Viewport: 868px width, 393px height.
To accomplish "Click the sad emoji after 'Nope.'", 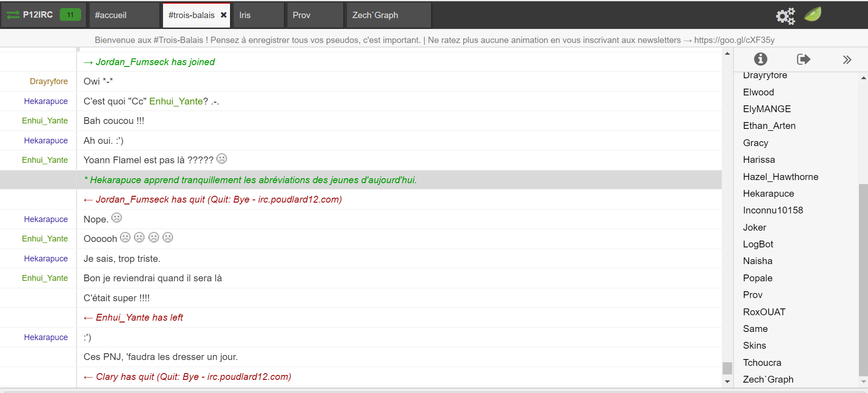I will click(116, 218).
